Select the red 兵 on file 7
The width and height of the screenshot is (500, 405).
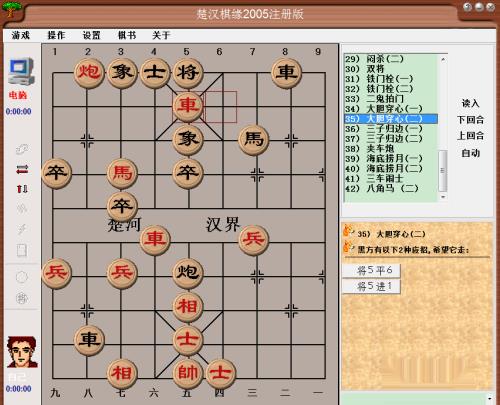point(254,240)
